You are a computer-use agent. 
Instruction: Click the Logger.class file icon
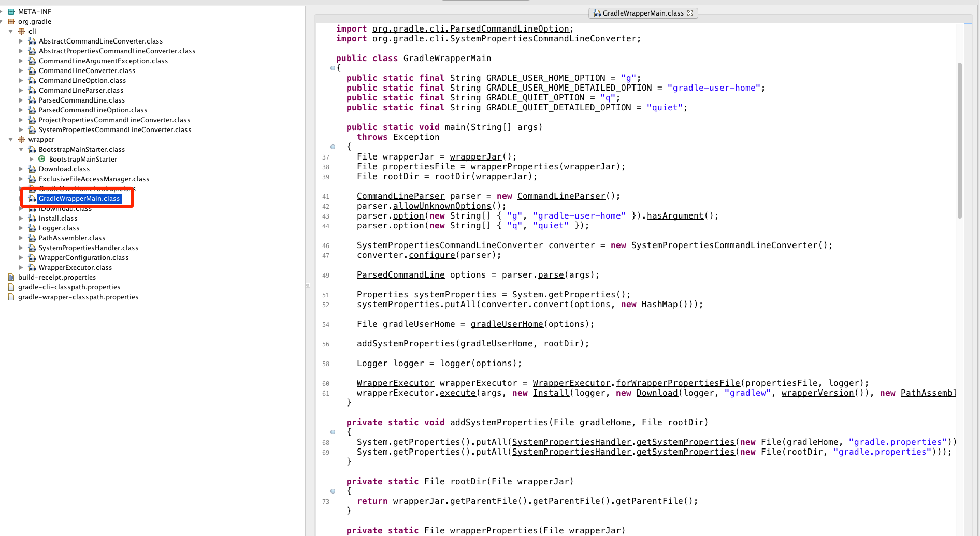[x=32, y=228]
